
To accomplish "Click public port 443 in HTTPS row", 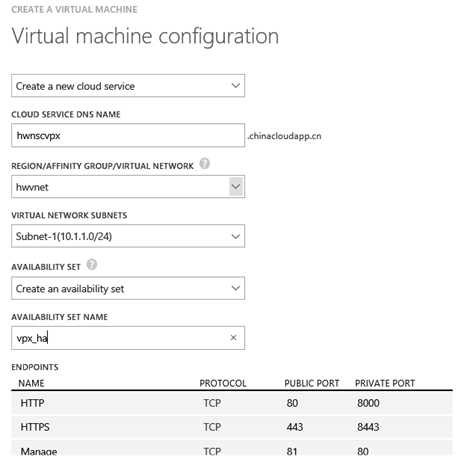I will (x=295, y=427).
